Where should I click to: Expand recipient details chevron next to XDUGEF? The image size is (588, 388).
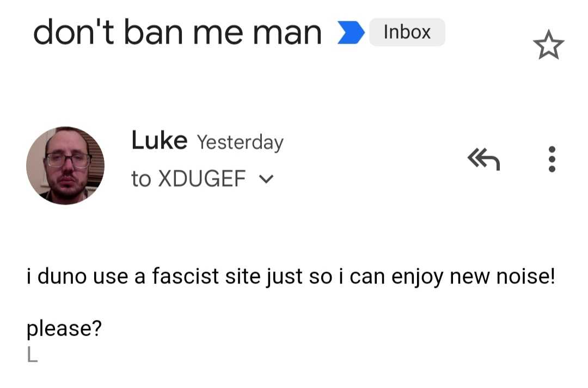pyautogui.click(x=267, y=178)
